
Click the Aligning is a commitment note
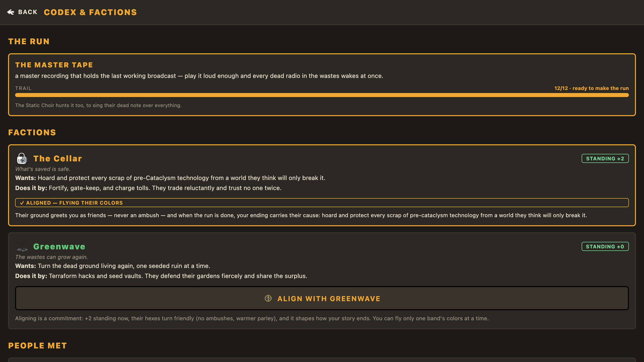coord(252,318)
